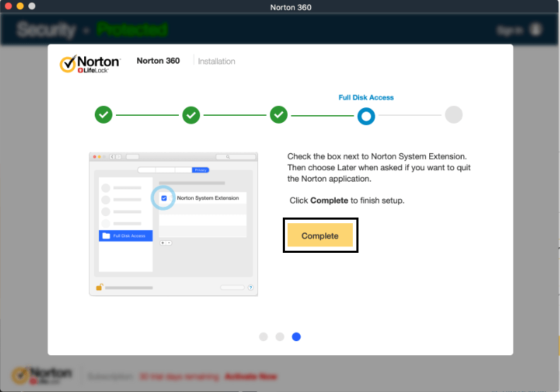Click the plus/minus control under the list
Image resolution: width=560 pixels, height=392 pixels.
click(165, 242)
